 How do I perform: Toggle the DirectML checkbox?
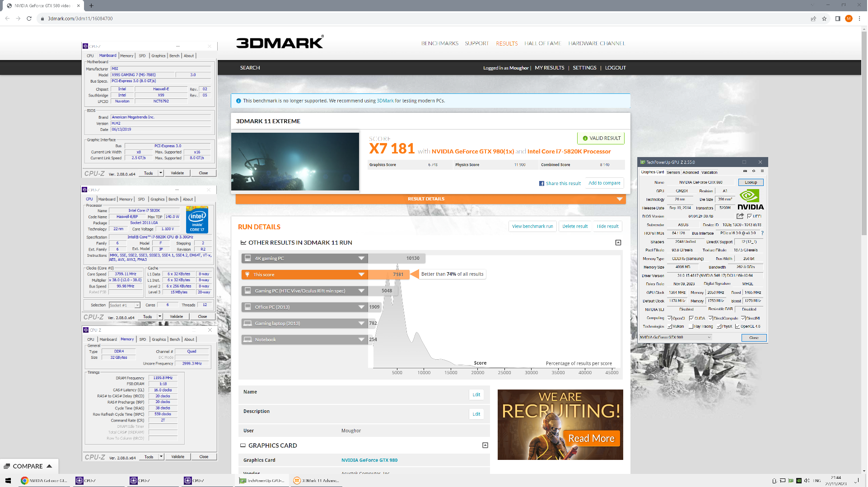[743, 318]
